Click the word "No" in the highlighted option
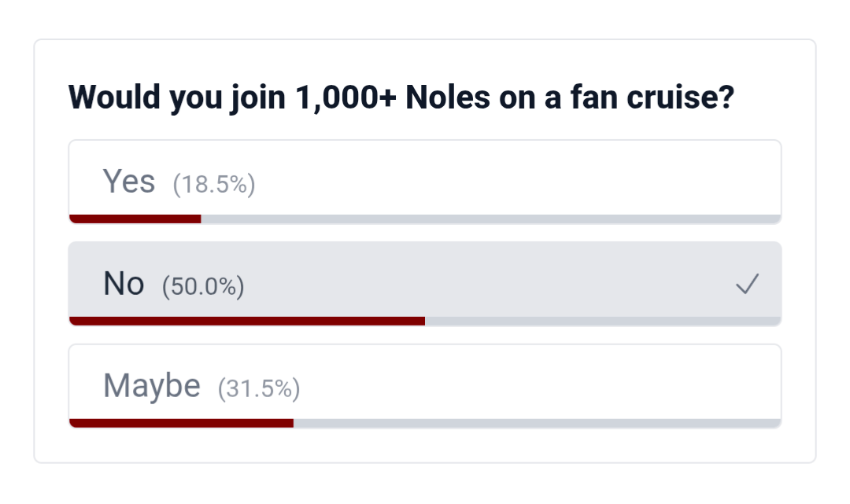Viewport: 850px width, 504px height. click(x=124, y=284)
